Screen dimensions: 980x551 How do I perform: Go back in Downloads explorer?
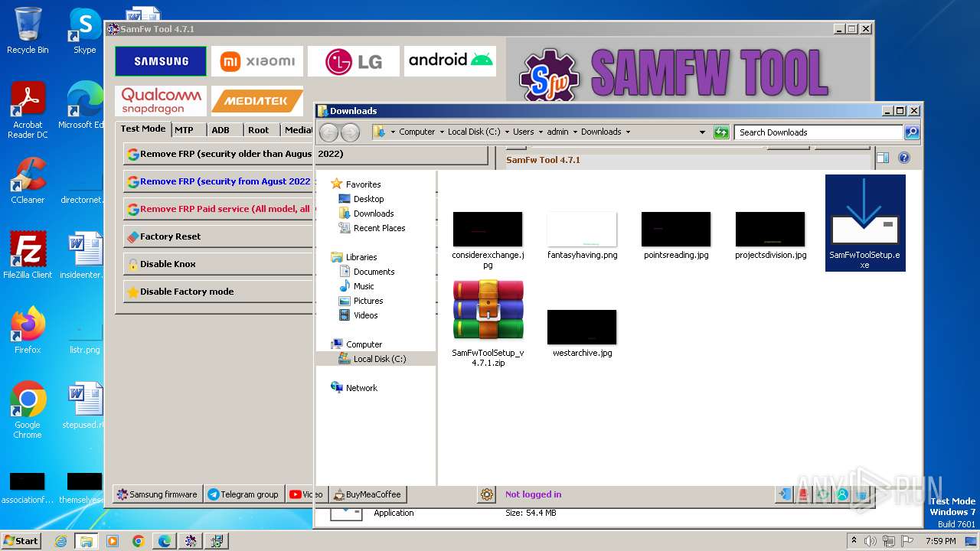coord(328,132)
